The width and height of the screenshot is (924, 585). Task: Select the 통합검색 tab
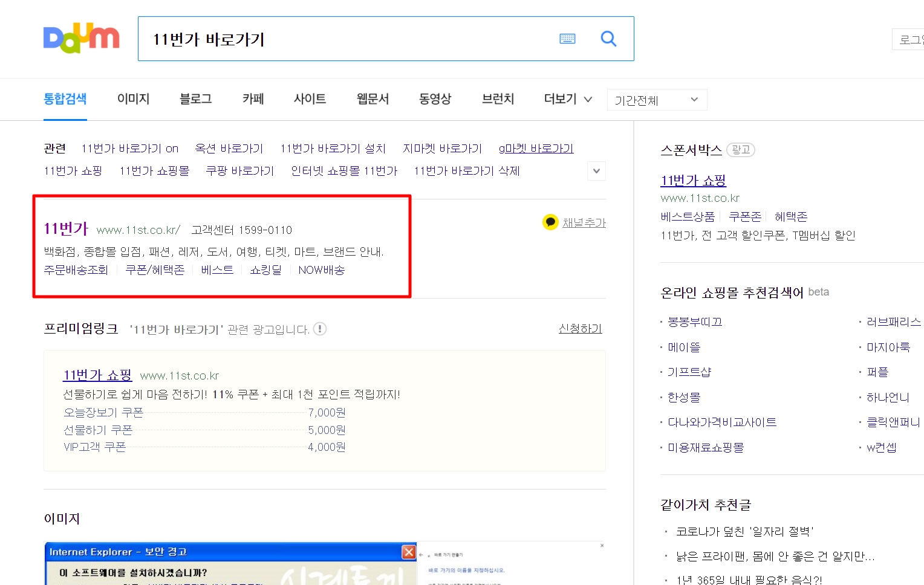65,99
